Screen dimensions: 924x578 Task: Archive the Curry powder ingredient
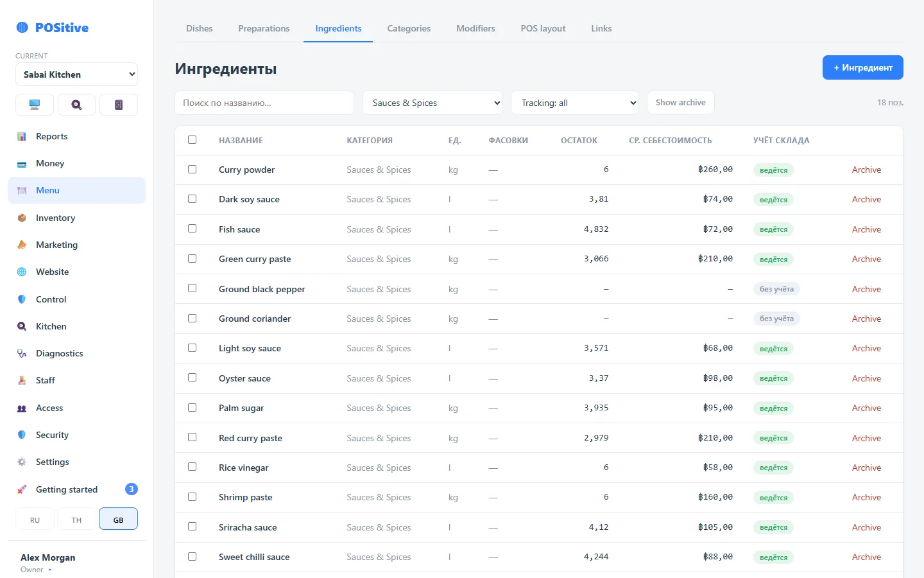click(x=866, y=170)
